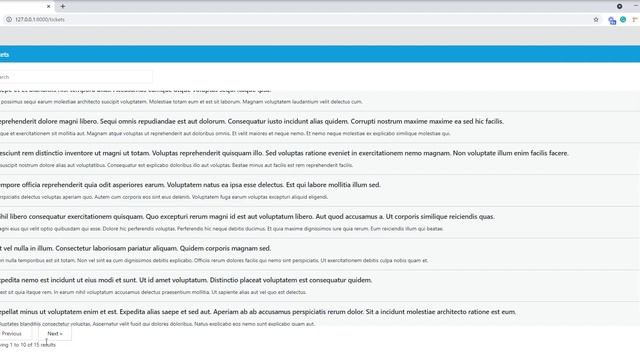Viewport: 640px width, 360px height.
Task: Close the current browser tab
Action: [49, 6]
